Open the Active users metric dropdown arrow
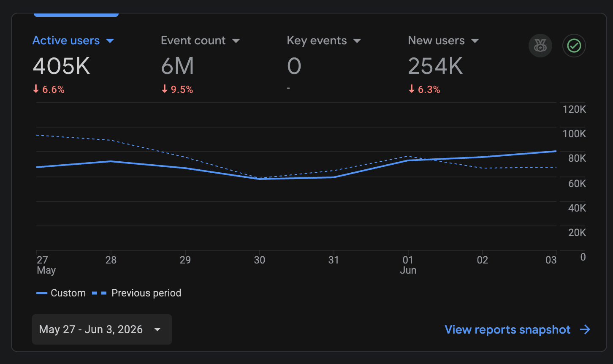This screenshot has width=613, height=364. pos(110,41)
